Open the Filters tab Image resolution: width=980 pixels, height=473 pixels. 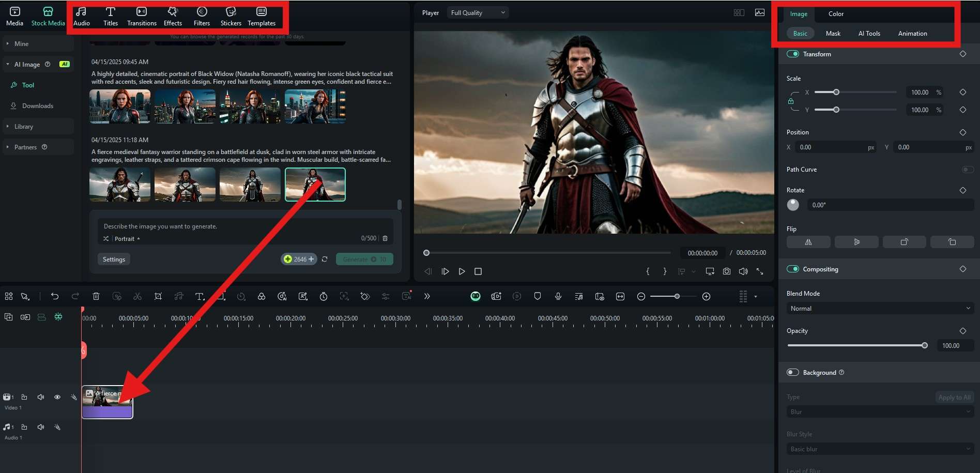point(202,17)
